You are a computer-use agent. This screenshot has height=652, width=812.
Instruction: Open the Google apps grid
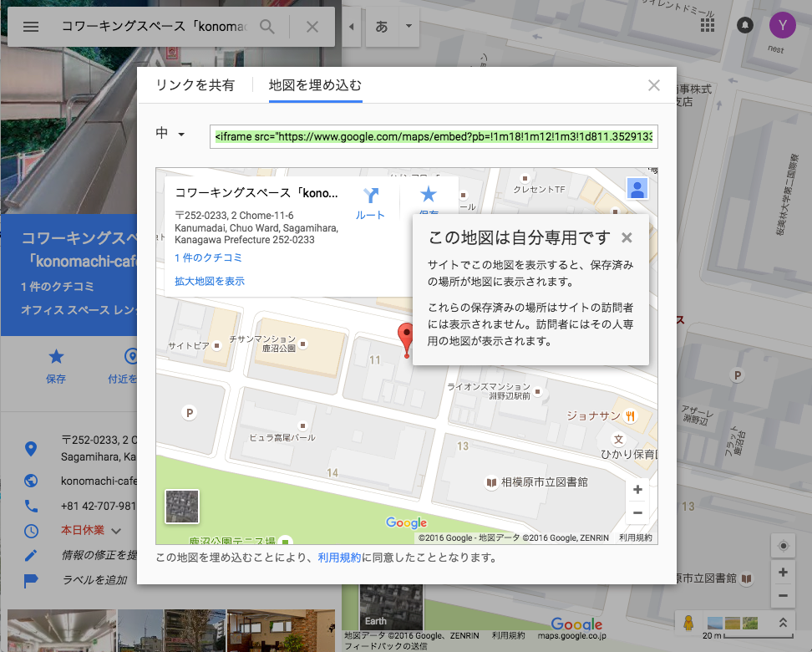pyautogui.click(x=708, y=24)
